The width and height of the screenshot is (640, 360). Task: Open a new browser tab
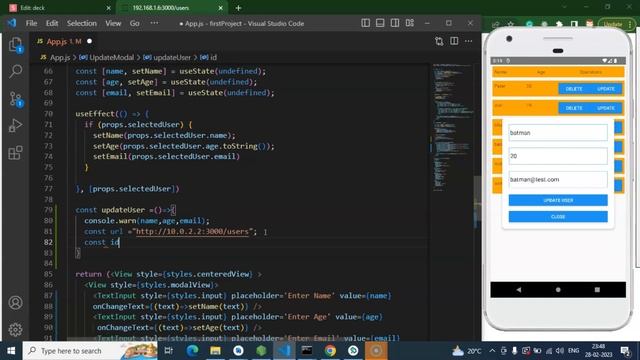(x=238, y=8)
